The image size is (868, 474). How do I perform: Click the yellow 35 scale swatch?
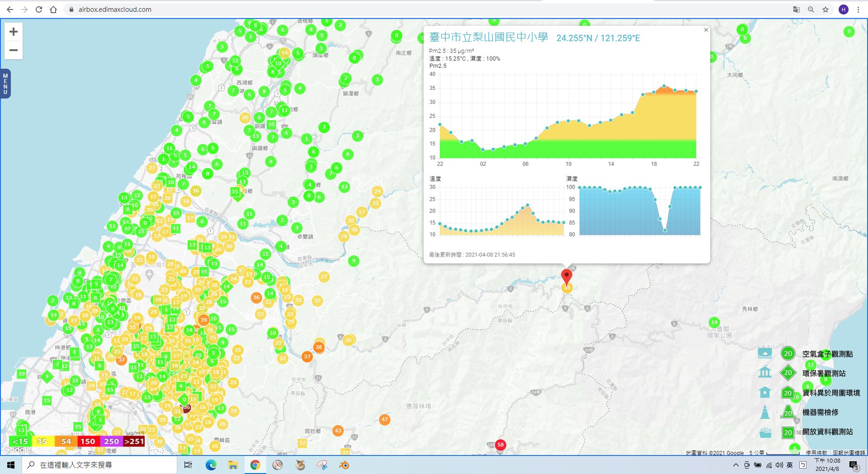42,441
